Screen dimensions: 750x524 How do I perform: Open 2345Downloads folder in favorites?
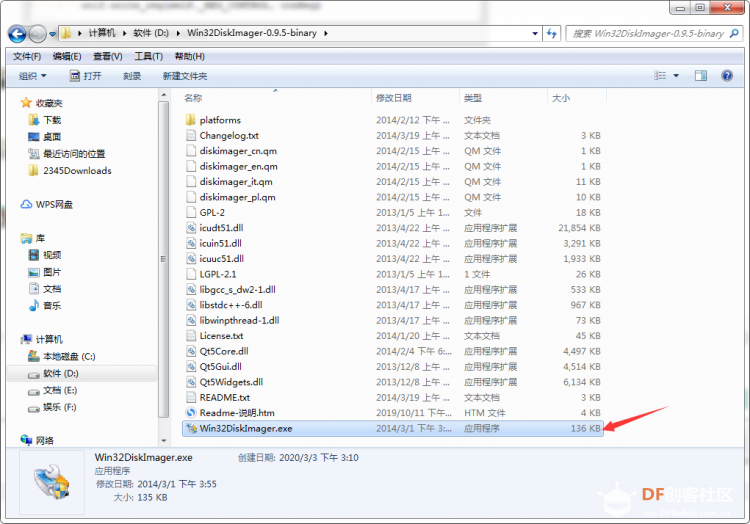tap(70, 171)
